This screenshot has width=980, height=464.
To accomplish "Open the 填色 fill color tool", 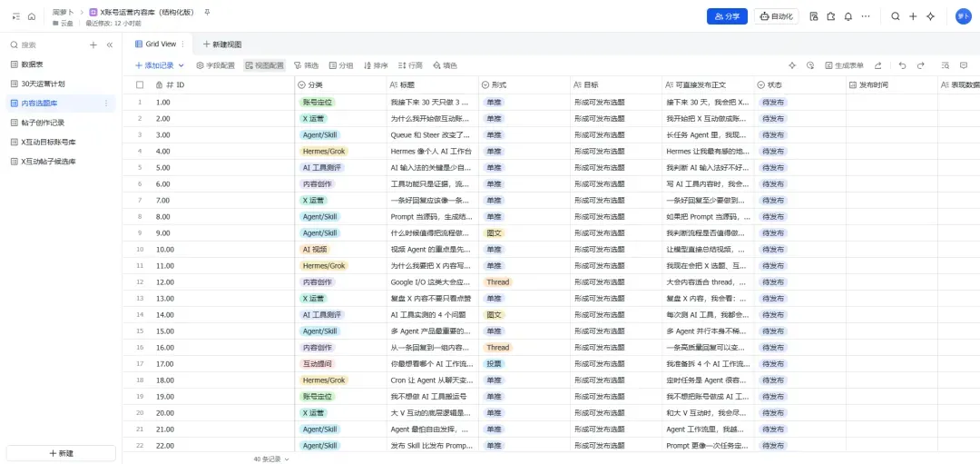I will pyautogui.click(x=445, y=65).
